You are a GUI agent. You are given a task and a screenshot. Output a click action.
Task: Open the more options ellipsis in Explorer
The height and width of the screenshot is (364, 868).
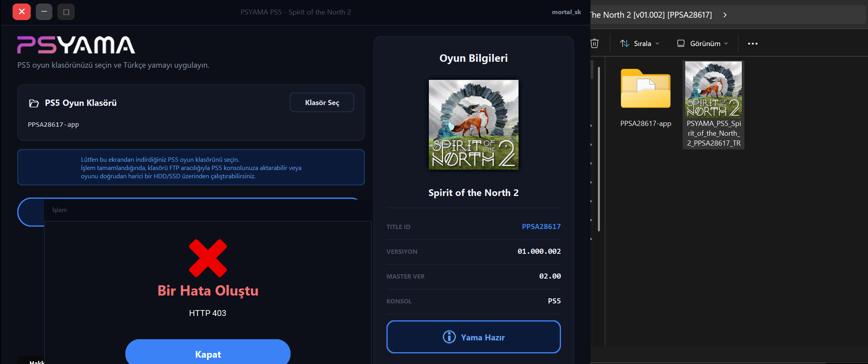tap(752, 43)
